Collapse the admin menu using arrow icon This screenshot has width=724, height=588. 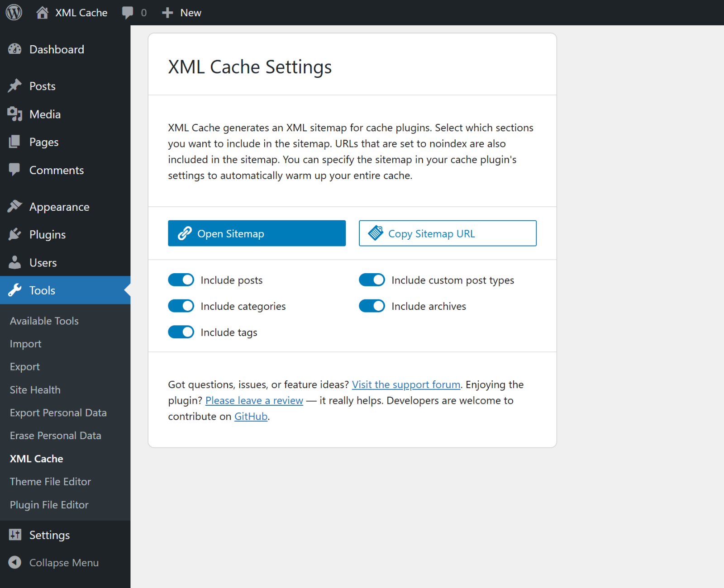tap(15, 562)
